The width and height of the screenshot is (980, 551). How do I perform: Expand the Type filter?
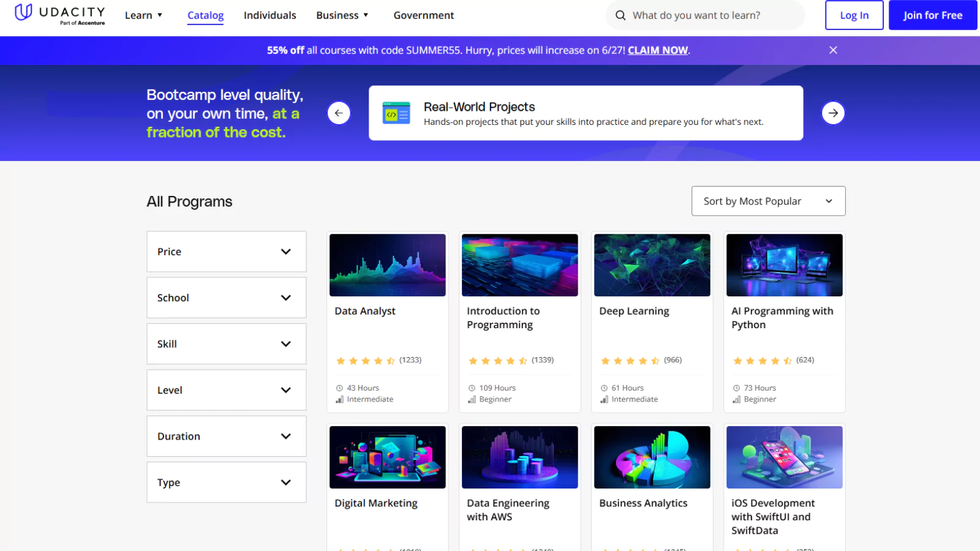coord(227,482)
